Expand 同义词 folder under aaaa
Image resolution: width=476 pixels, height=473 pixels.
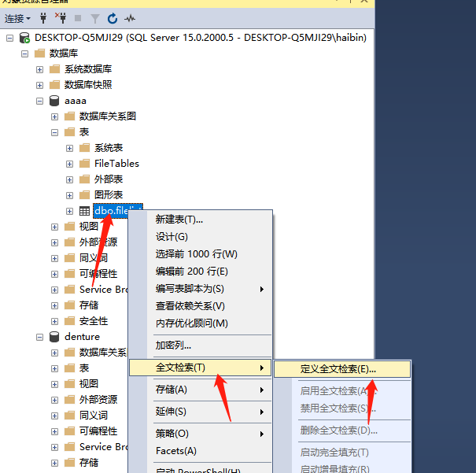[54, 258]
